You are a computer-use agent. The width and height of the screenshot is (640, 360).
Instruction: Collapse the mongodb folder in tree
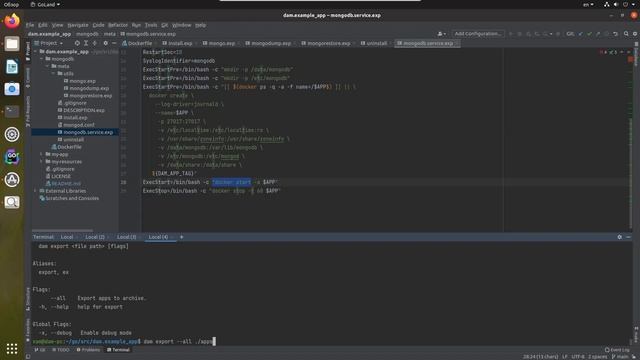(x=42, y=59)
